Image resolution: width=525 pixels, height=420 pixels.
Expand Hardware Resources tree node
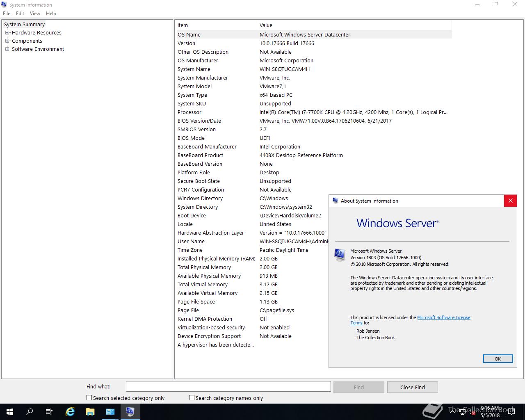click(7, 32)
